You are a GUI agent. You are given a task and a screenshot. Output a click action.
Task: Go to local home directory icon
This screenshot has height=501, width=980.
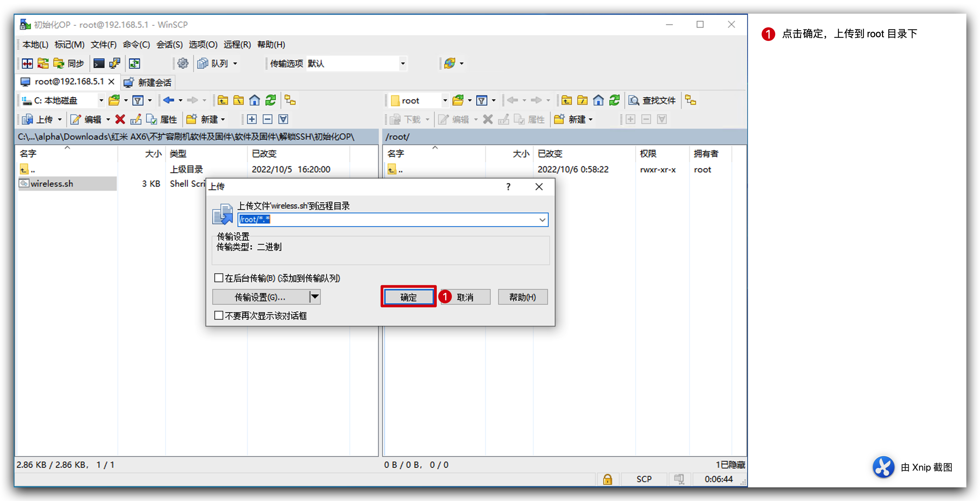[x=255, y=100]
